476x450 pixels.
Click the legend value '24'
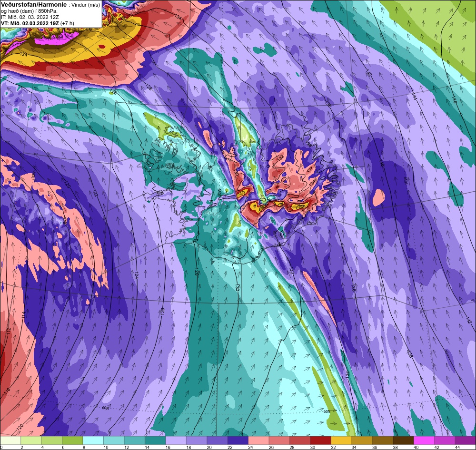coord(250,447)
